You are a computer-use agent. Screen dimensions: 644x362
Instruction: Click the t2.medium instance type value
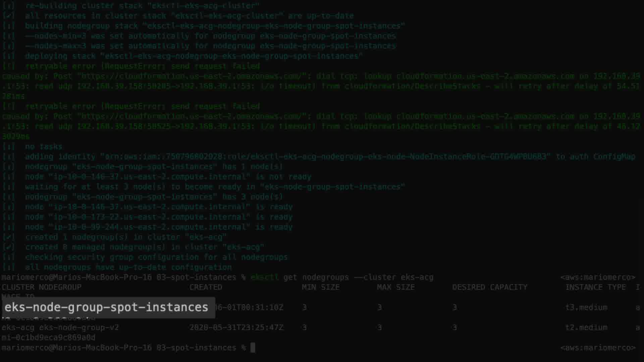[x=586, y=327]
